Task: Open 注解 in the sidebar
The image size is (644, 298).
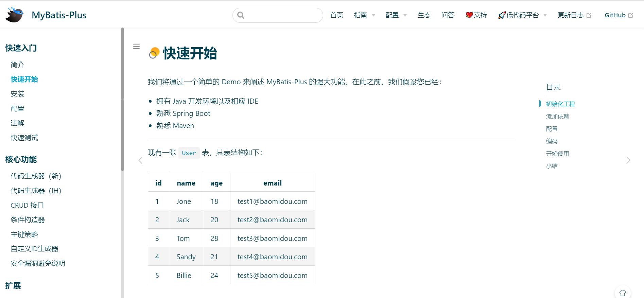Action: click(x=17, y=123)
